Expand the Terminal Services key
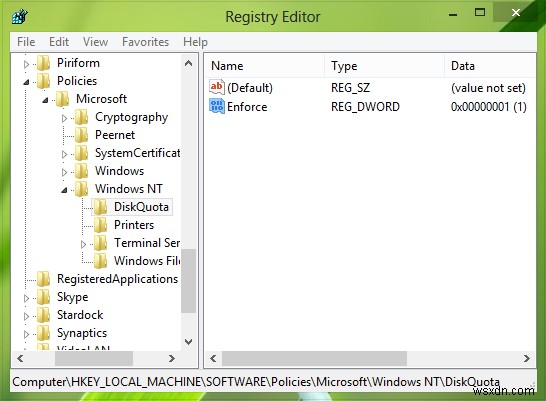Screen dimensions: 546x401 coord(83,244)
